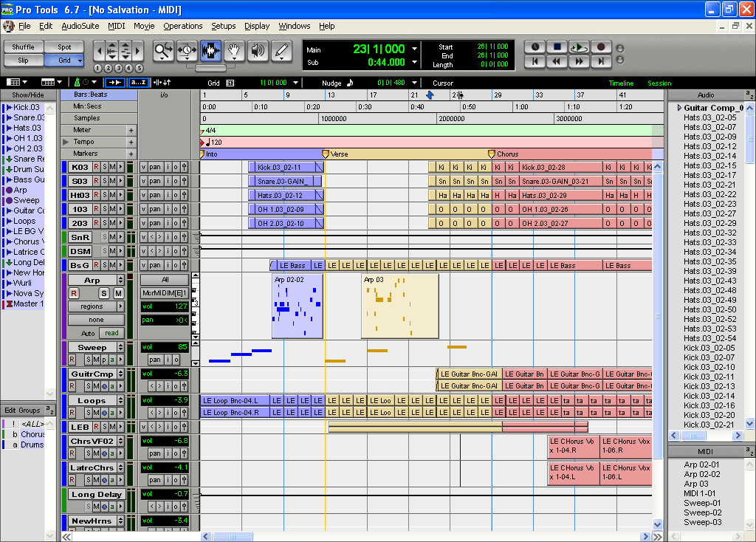Click the Nudge note value icon
Viewport: 756px width, 542px height.
point(350,83)
